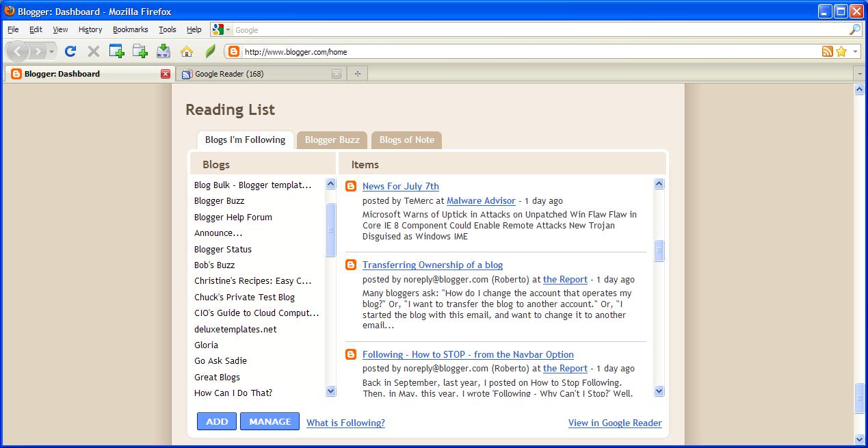This screenshot has height=448, width=868.
Task: Click the address bar URL field
Action: [531, 52]
